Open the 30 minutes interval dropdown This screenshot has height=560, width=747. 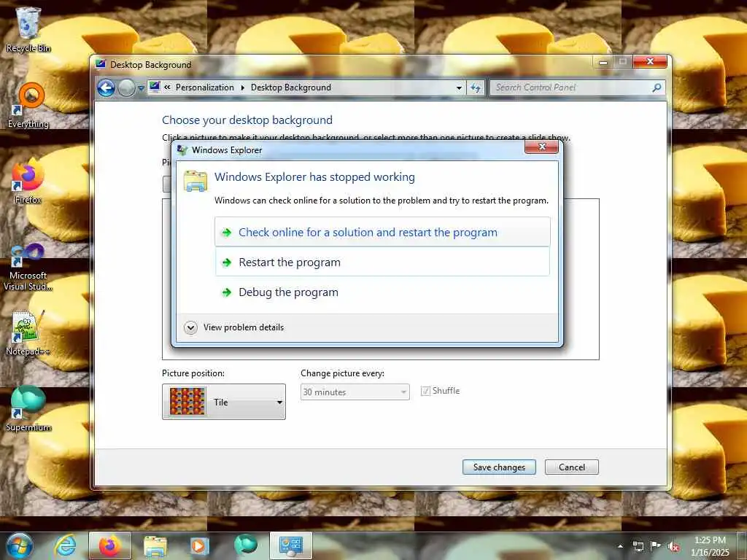[x=355, y=392]
